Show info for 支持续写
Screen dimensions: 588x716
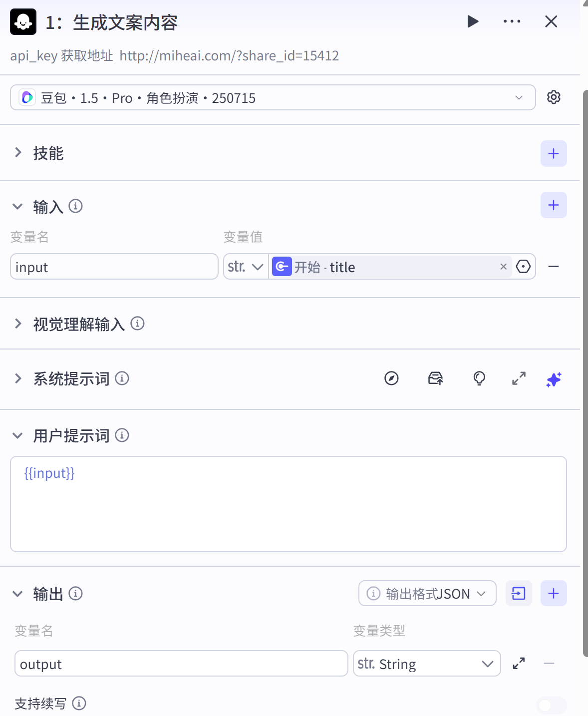coord(79,703)
